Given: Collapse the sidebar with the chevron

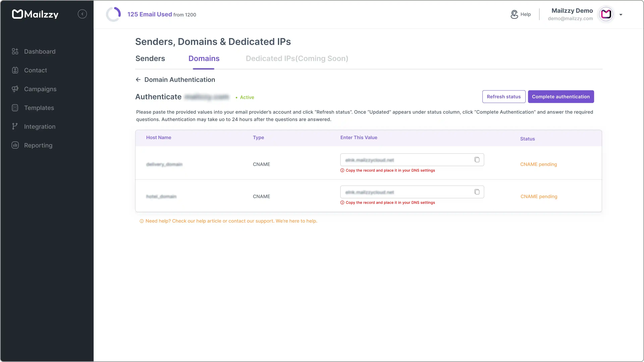Looking at the screenshot, I should click(x=83, y=14).
